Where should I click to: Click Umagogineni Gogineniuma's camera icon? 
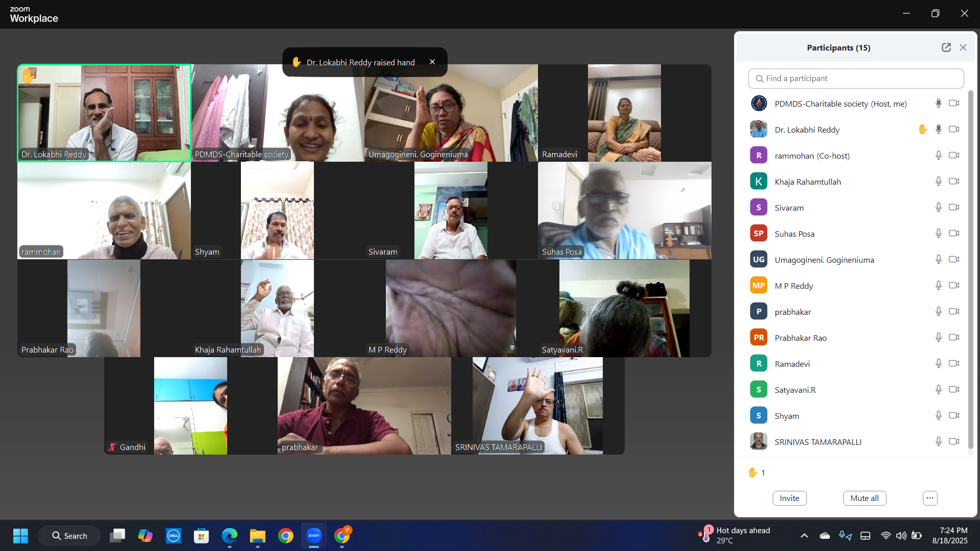[954, 260]
